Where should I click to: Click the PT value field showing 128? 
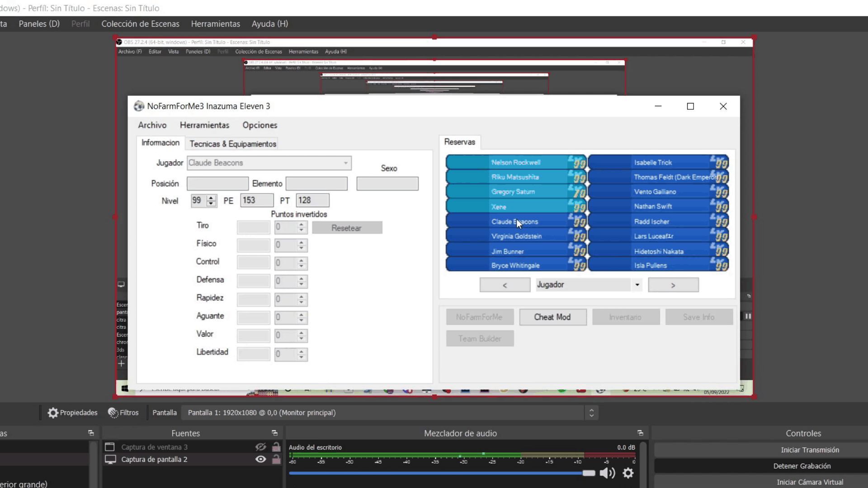(312, 201)
